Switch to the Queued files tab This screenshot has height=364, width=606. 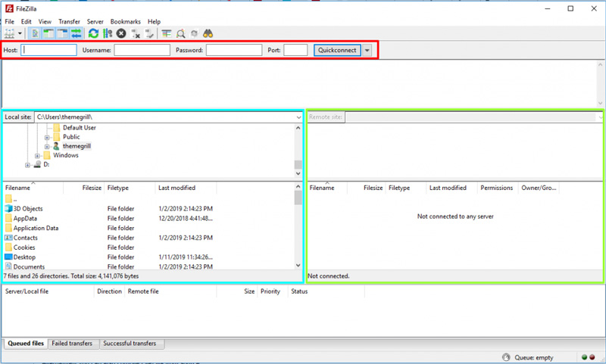pyautogui.click(x=26, y=344)
